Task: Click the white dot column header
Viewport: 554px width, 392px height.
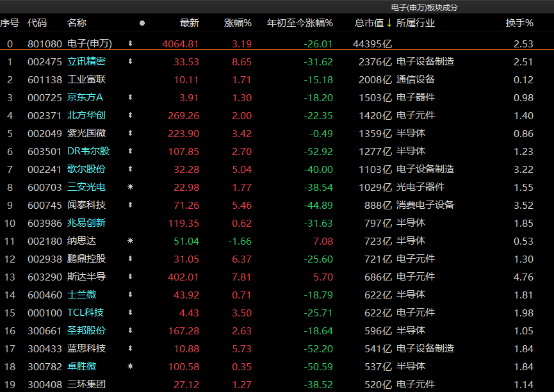Action: [x=142, y=23]
